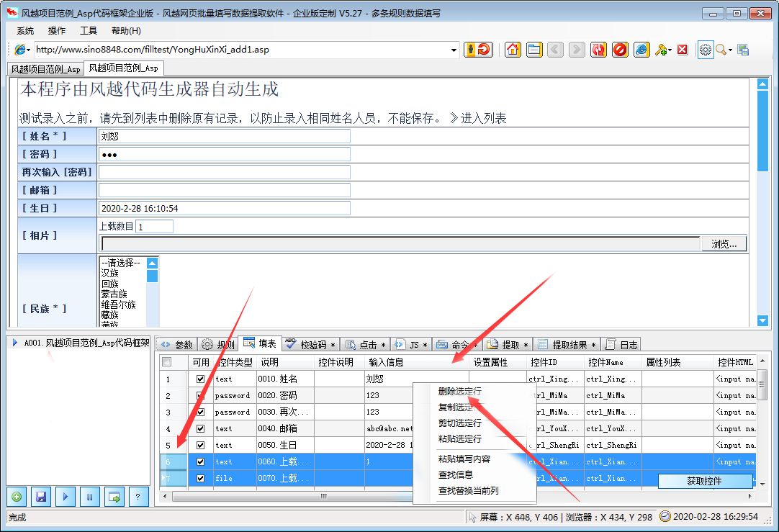This screenshot has width=779, height=532.
Task: Choose 粘贴填写内容 from the context menu
Action: coord(464,459)
